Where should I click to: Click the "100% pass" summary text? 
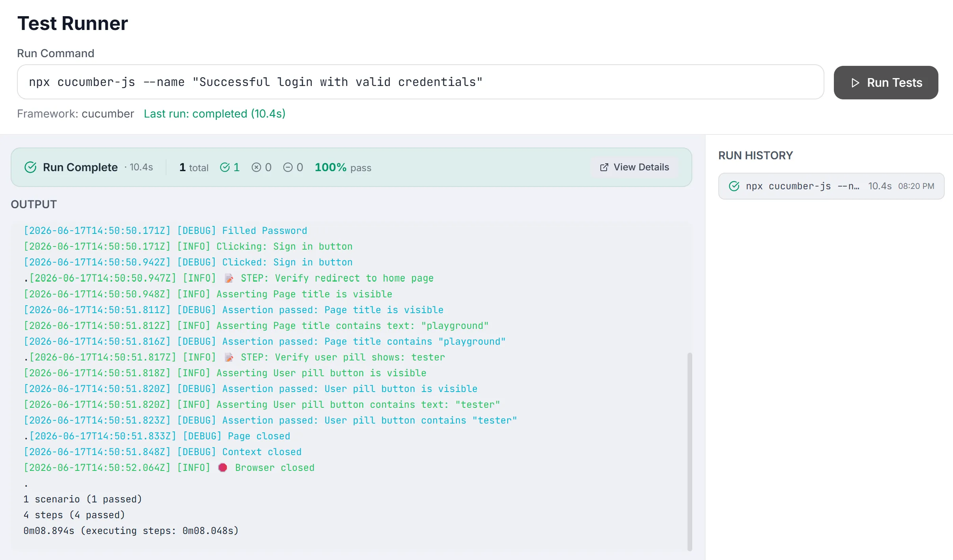343,167
